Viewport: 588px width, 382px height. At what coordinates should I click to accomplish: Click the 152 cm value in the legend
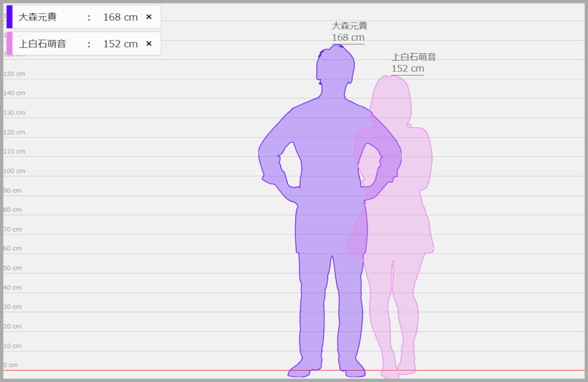[x=121, y=44]
